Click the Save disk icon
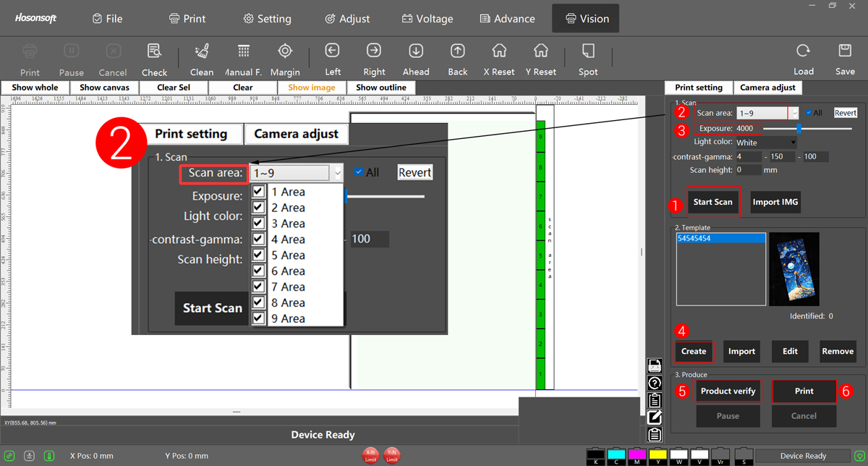This screenshot has width=868, height=466. [845, 51]
